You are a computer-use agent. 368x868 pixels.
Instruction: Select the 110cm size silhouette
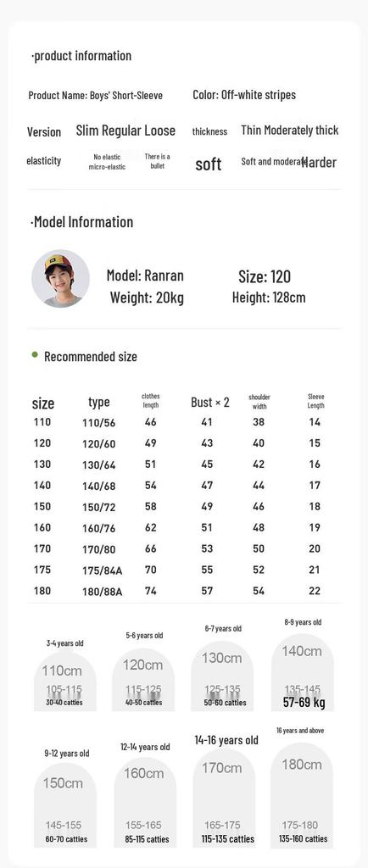(x=64, y=681)
